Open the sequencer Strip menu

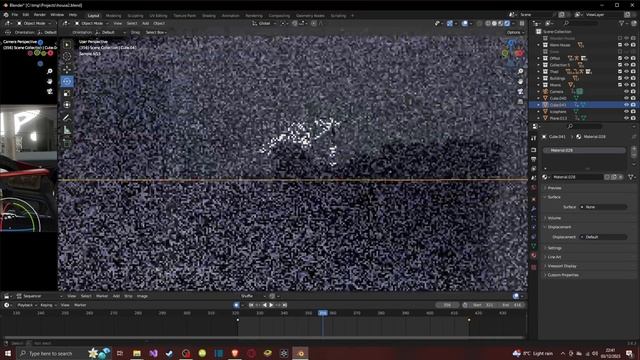[128, 296]
